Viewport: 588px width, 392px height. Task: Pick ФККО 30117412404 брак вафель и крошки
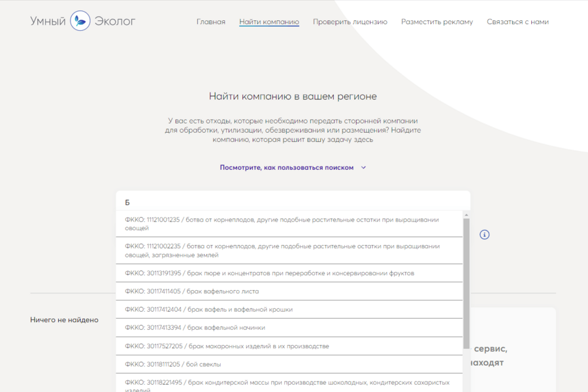point(289,310)
